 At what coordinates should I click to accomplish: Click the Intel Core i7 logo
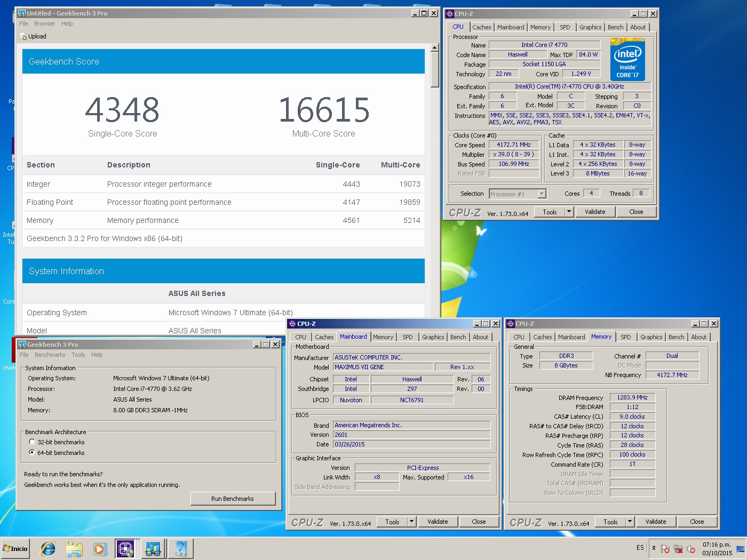click(x=627, y=59)
